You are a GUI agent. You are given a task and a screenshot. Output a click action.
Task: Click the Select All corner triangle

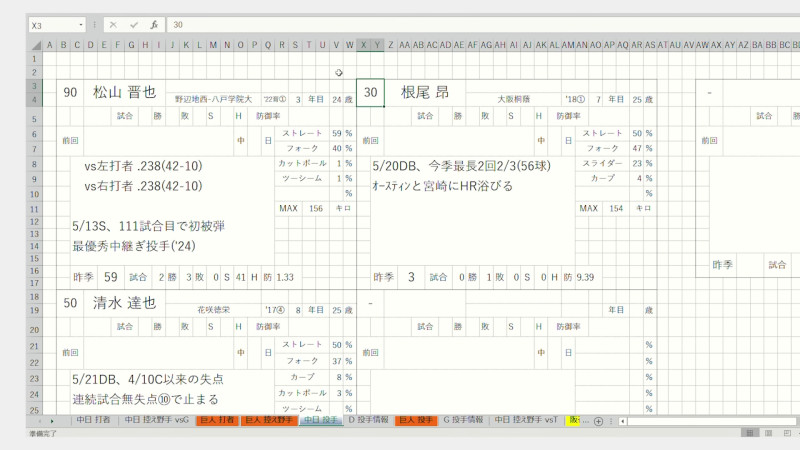[x=36, y=45]
